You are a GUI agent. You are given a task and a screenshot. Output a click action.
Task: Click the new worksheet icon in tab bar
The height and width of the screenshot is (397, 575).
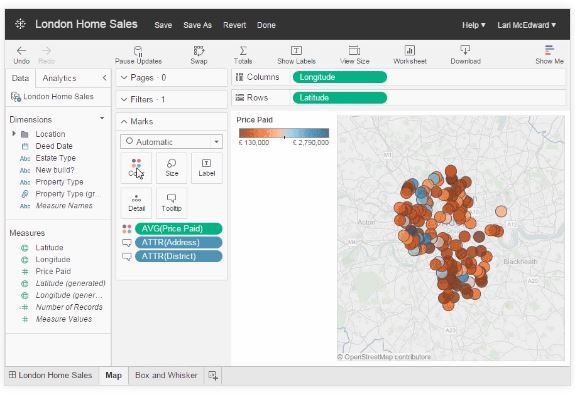point(213,376)
